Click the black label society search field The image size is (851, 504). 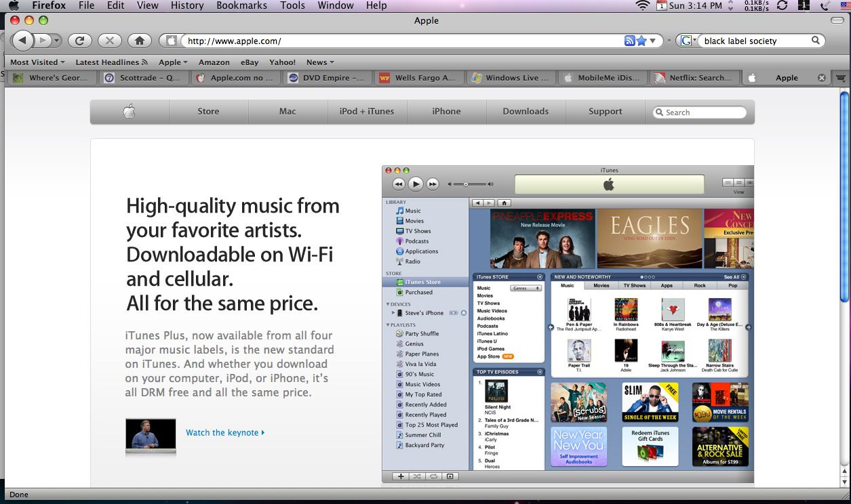pos(755,41)
